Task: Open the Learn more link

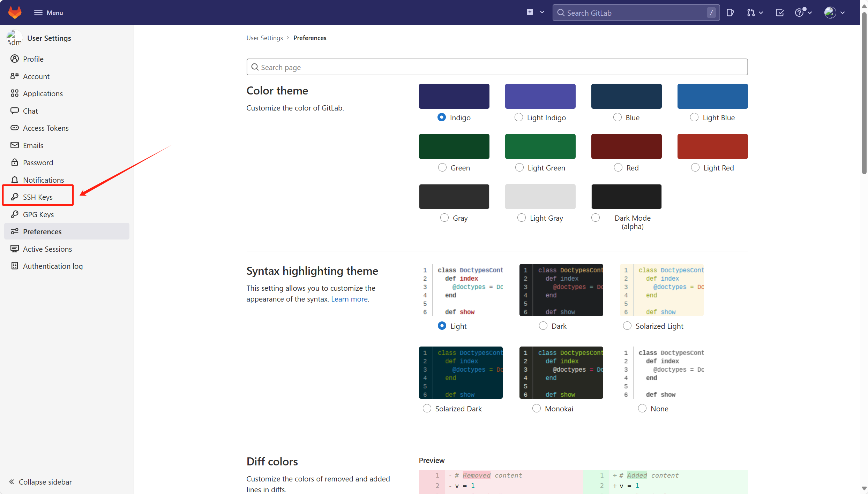Action: coord(349,299)
